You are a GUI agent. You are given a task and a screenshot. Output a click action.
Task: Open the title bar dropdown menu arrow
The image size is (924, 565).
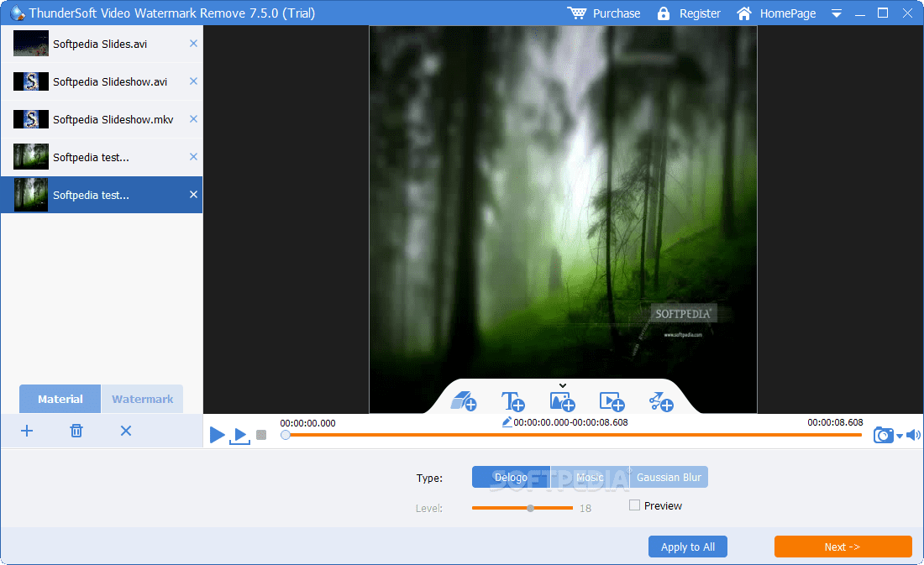(x=836, y=13)
